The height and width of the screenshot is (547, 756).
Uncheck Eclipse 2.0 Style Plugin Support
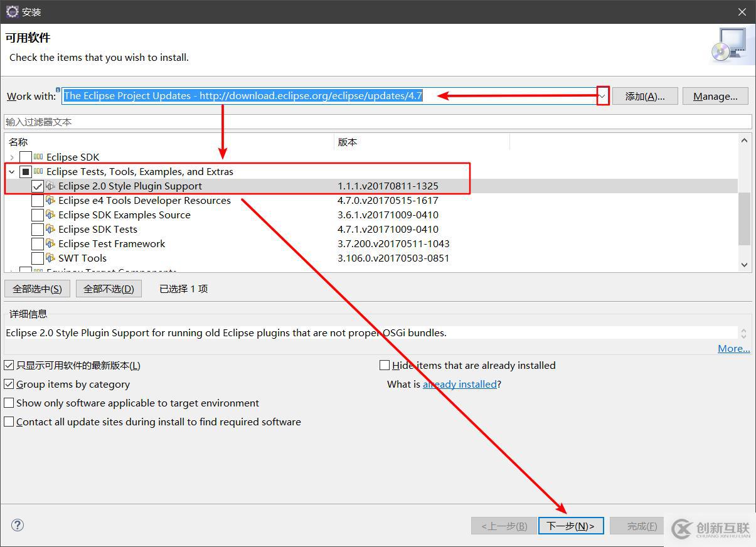pos(38,186)
